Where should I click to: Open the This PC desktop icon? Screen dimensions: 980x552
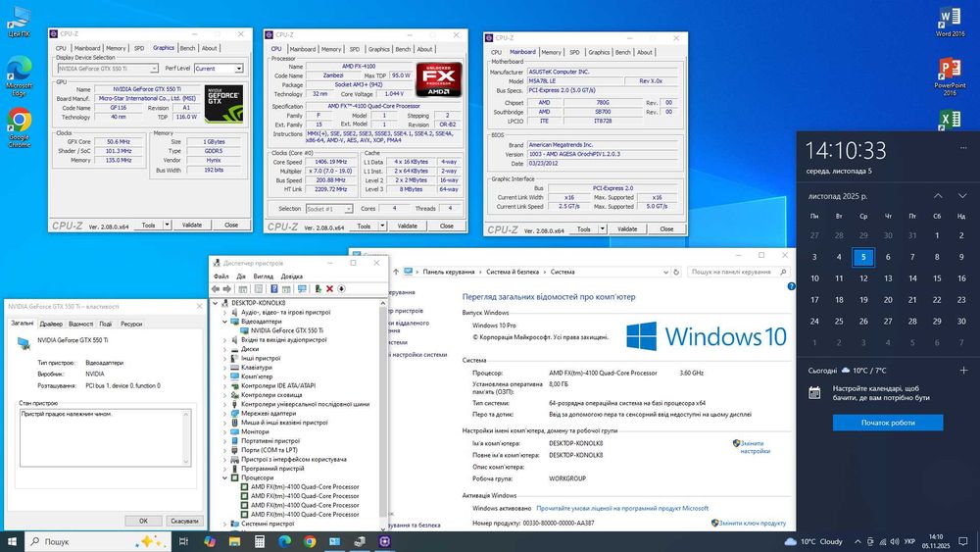click(19, 22)
